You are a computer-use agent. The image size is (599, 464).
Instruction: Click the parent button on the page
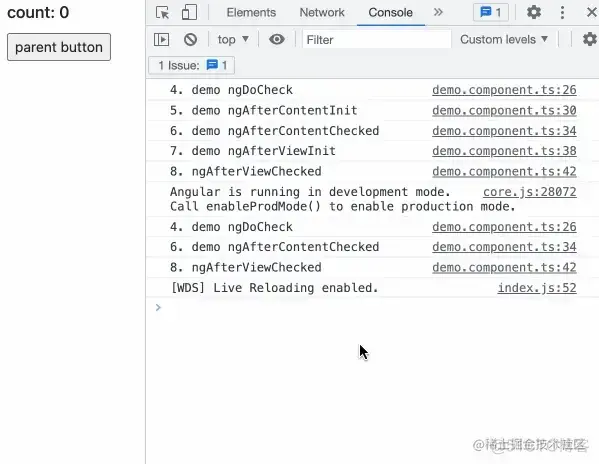tap(59, 47)
